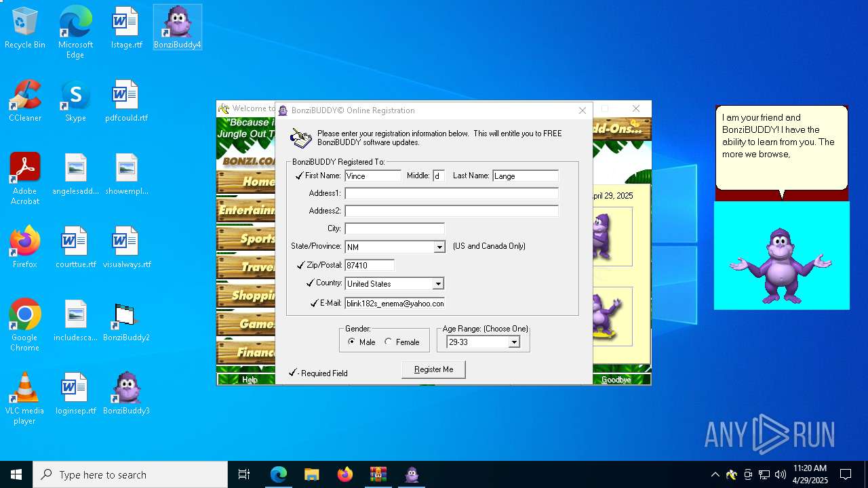
Task: Expand the State/Province dropdown
Action: point(439,247)
